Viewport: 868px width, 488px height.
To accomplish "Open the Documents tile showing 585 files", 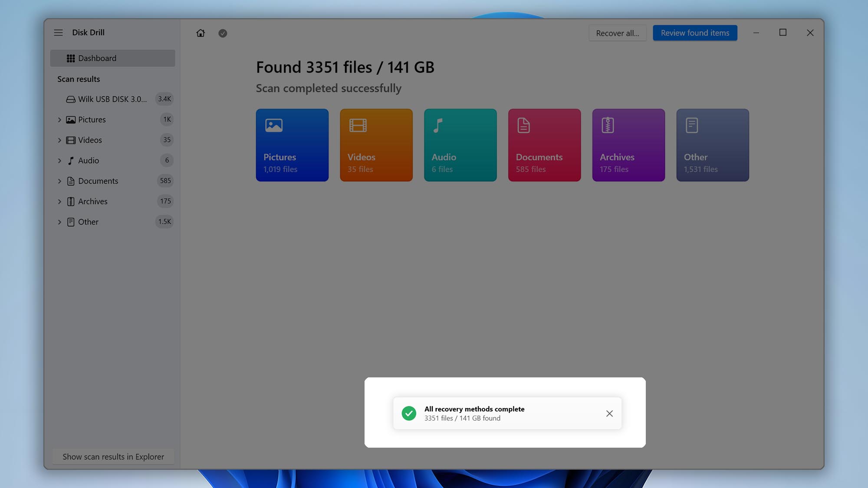I will coord(544,145).
